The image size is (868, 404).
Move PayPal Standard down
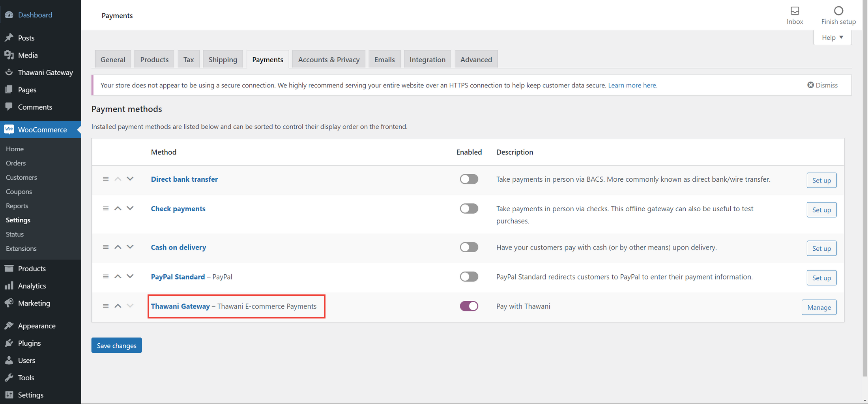pyautogui.click(x=130, y=277)
